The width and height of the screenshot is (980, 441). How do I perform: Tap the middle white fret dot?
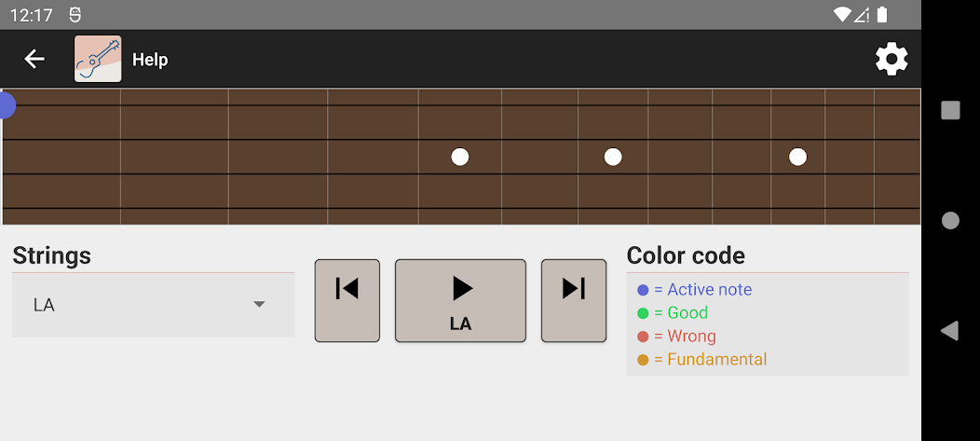(613, 157)
